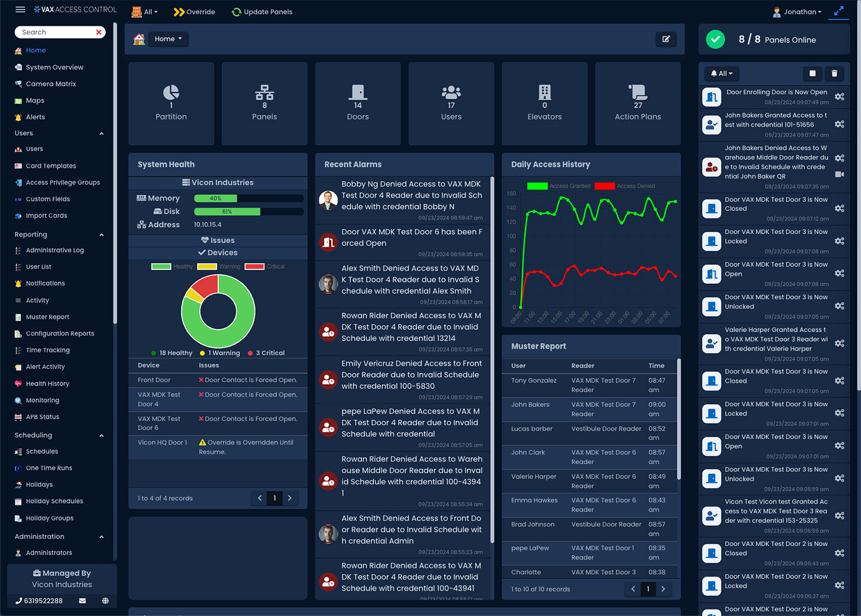Screen dimensions: 861x616
Task: Click next page arrow in System Health devices list
Action: click(x=290, y=498)
